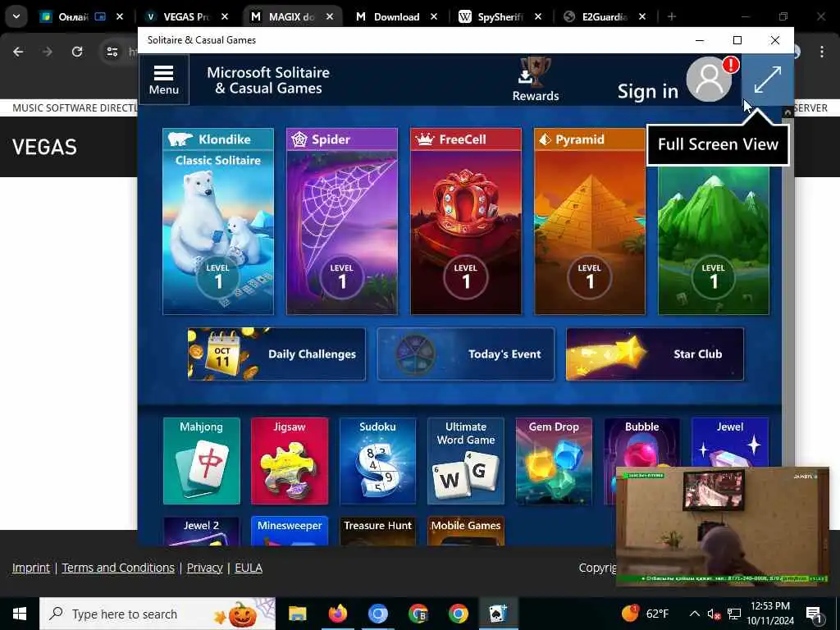
Task: Open Solitaire app taskbar icon
Action: (x=498, y=614)
